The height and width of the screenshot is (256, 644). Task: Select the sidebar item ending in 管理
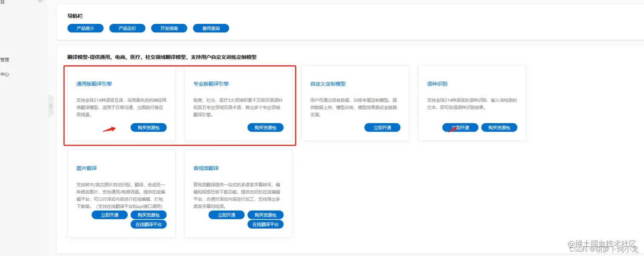[x=5, y=60]
